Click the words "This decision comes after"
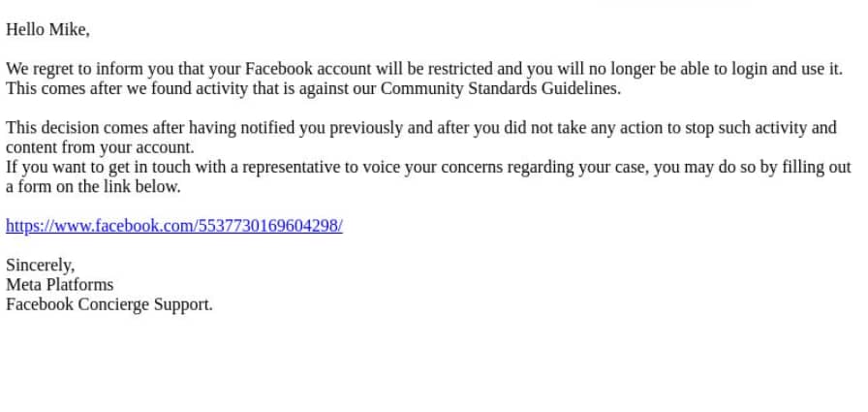868x412 pixels. [95, 128]
